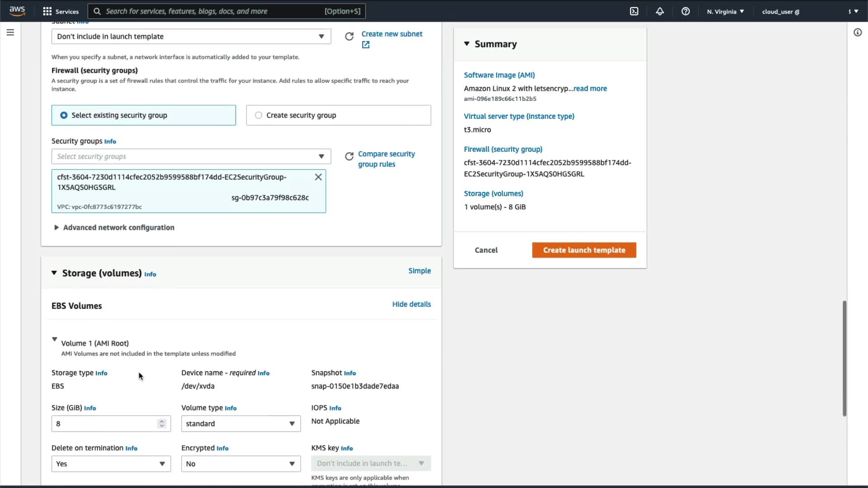
Task: Choose Select existing security group option
Action: pyautogui.click(x=64, y=115)
